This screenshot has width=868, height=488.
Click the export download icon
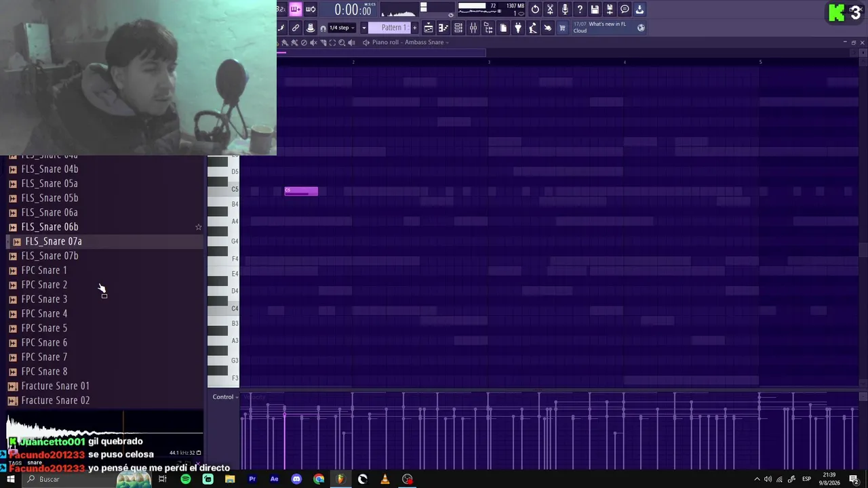click(639, 9)
